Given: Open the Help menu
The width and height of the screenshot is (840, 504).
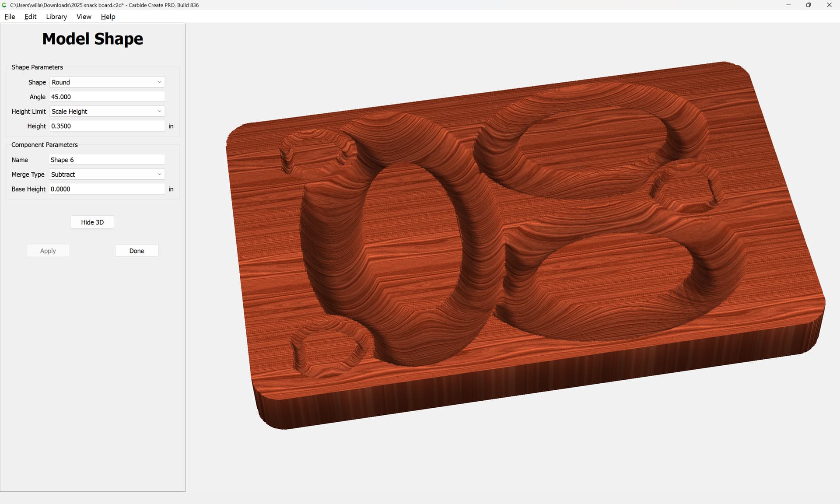Looking at the screenshot, I should [108, 17].
